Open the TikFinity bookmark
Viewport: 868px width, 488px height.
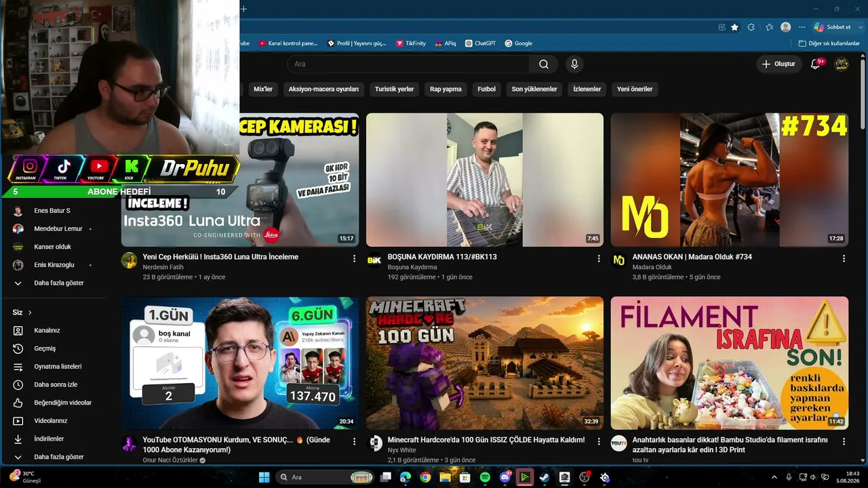click(411, 43)
